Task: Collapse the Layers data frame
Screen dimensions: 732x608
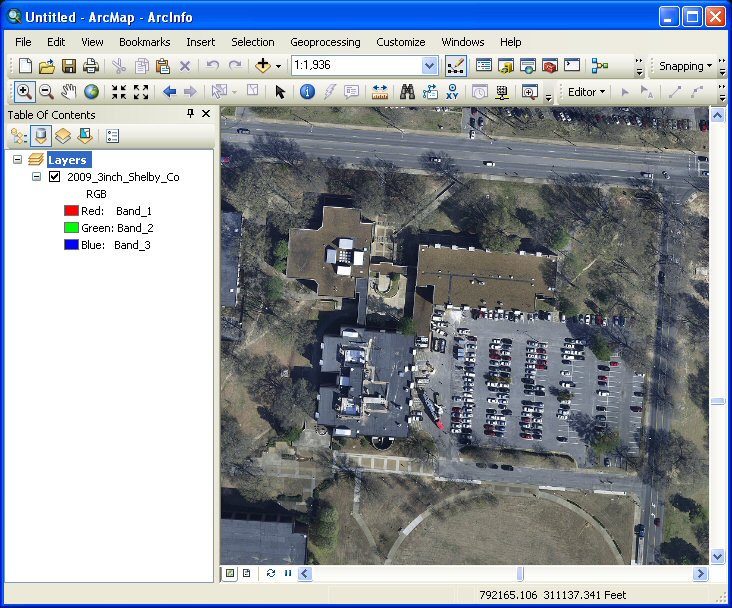Action: coord(17,160)
